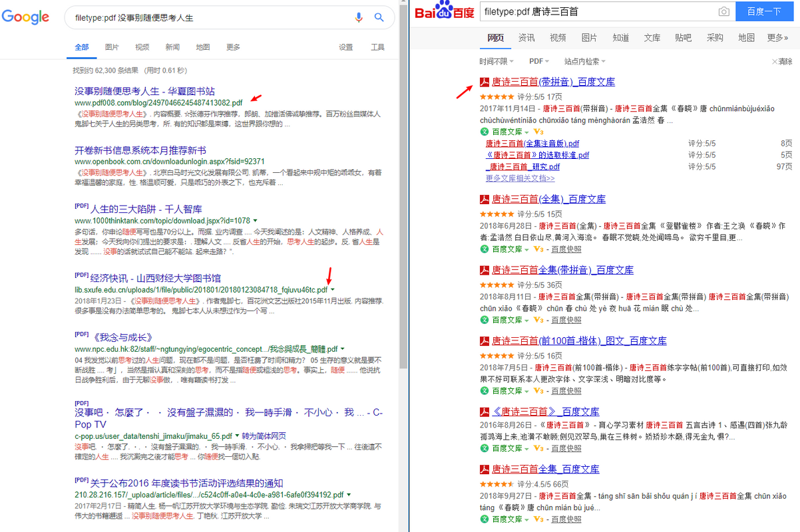
Task: Open the _唐诗三百首_研究.pdf link
Action: tap(523, 166)
